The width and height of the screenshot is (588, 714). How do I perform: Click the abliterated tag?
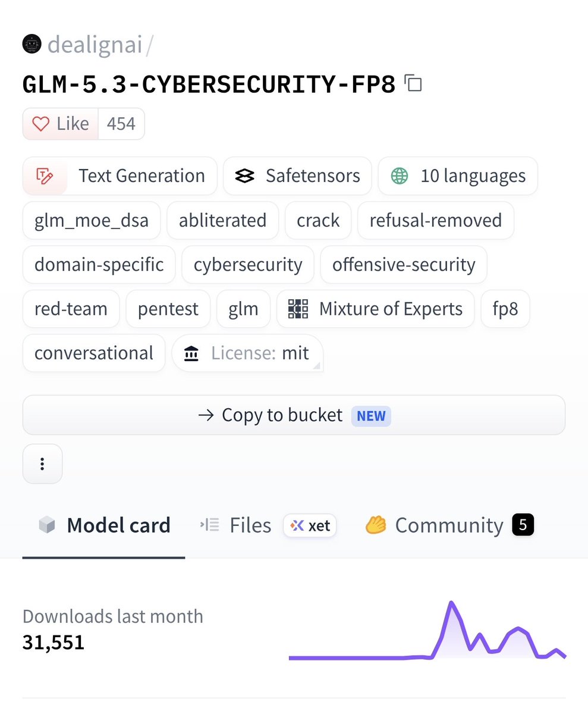(x=223, y=220)
